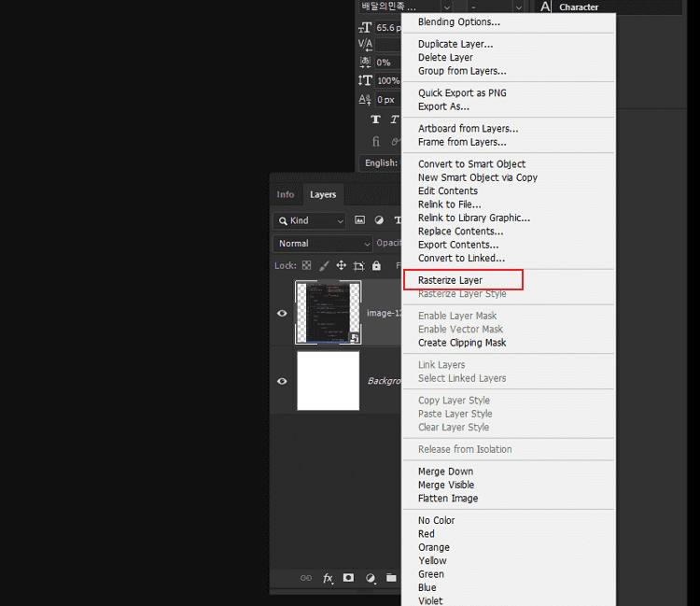Select the Layers tab

tap(323, 195)
